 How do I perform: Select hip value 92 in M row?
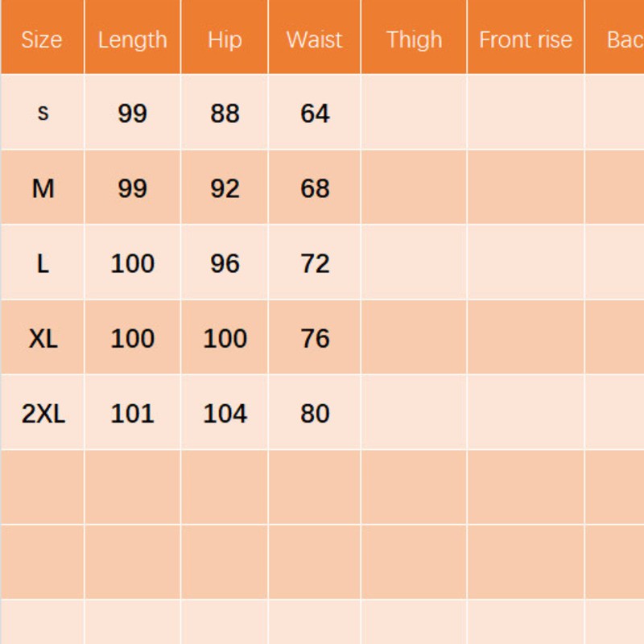pyautogui.click(x=225, y=188)
